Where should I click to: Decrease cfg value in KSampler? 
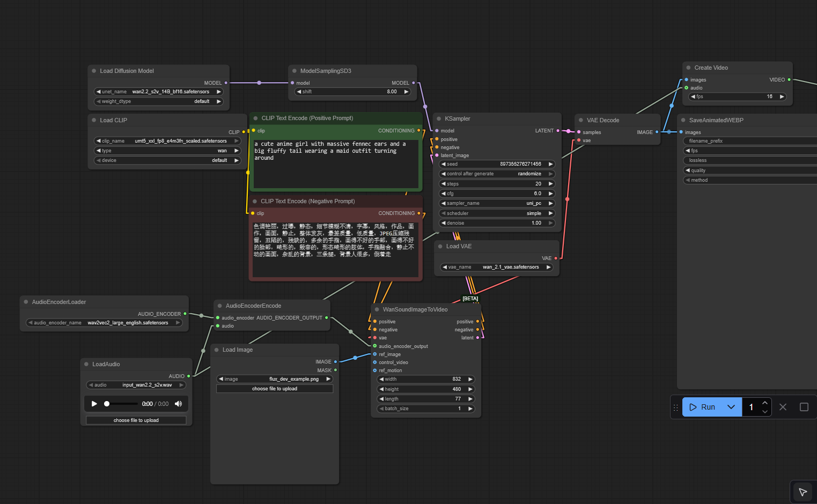point(444,194)
